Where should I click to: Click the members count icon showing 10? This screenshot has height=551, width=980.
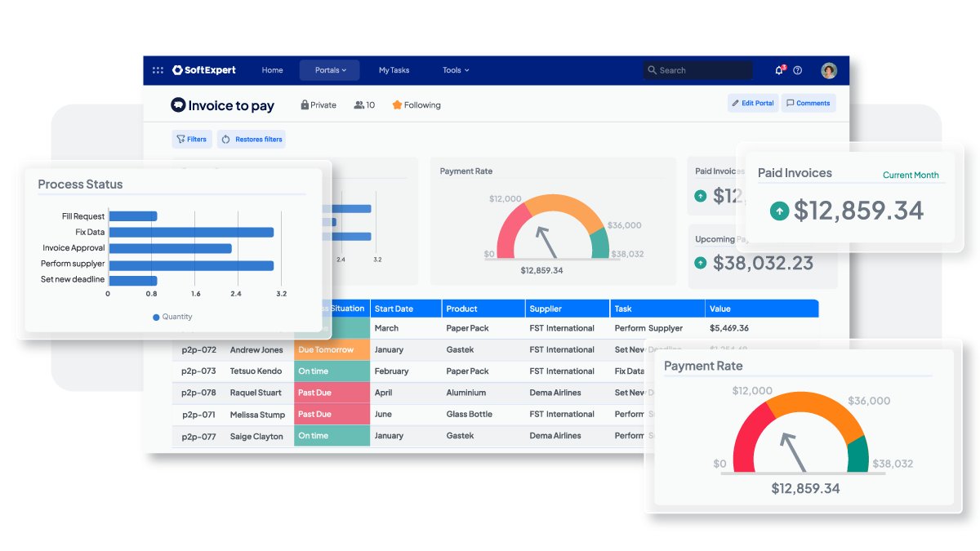pos(359,104)
